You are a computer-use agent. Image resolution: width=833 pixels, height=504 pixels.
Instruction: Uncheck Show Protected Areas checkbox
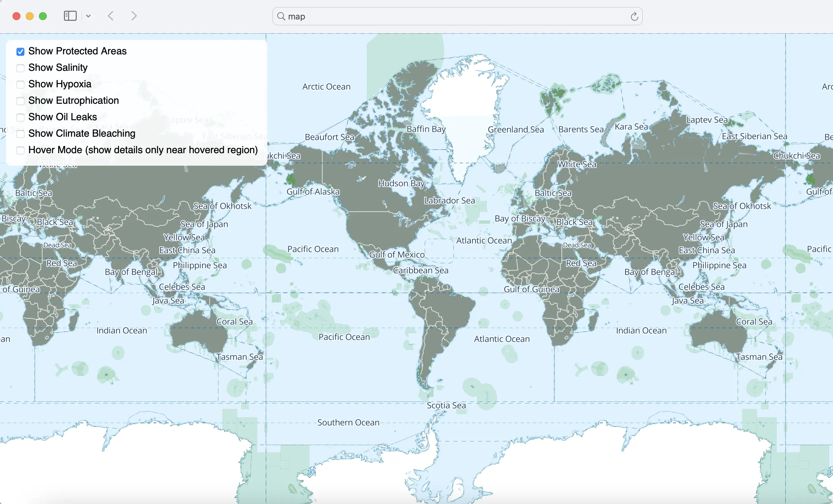coord(20,51)
